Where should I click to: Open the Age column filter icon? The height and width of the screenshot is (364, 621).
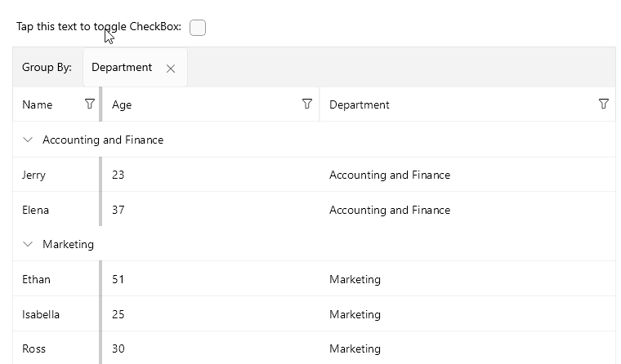[x=307, y=104]
